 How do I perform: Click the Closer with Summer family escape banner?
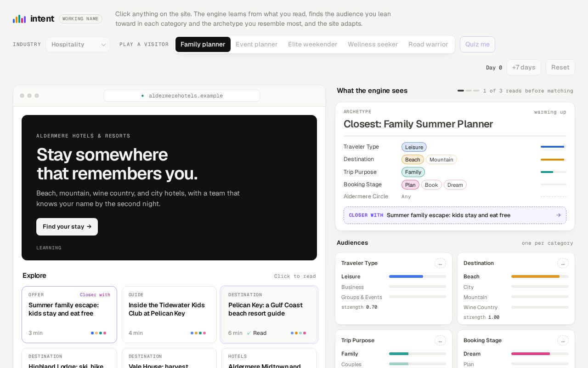click(455, 215)
